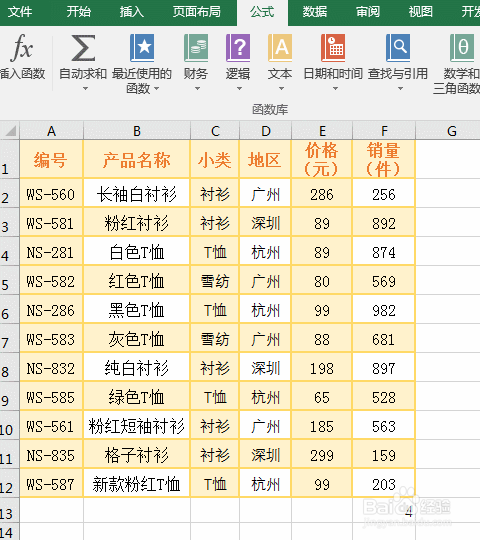Image resolution: width=480 pixels, height=540 pixels.
Task: Switch to the 页面布局 Page Layout tab
Action: [x=197, y=12]
